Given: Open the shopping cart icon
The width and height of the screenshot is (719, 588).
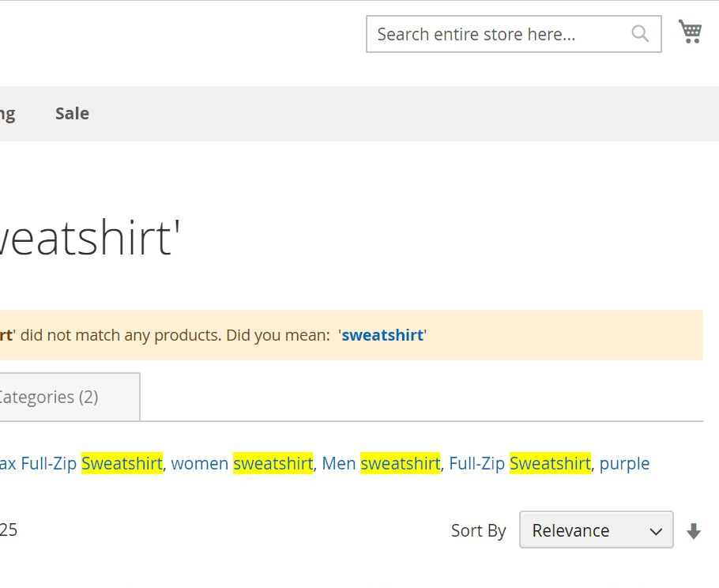Looking at the screenshot, I should coord(690,32).
